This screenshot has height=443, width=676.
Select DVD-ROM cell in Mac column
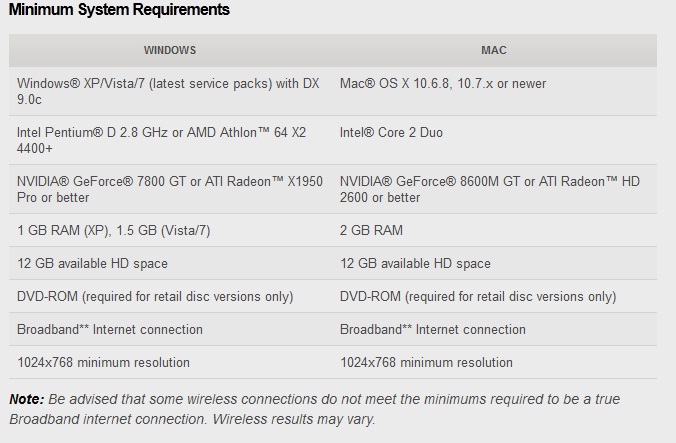tap(478, 297)
